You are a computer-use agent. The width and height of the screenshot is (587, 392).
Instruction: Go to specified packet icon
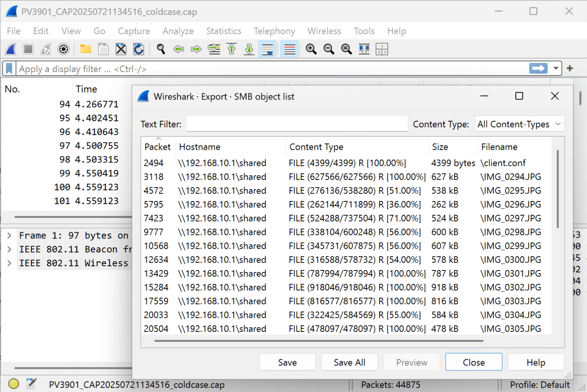pos(214,49)
